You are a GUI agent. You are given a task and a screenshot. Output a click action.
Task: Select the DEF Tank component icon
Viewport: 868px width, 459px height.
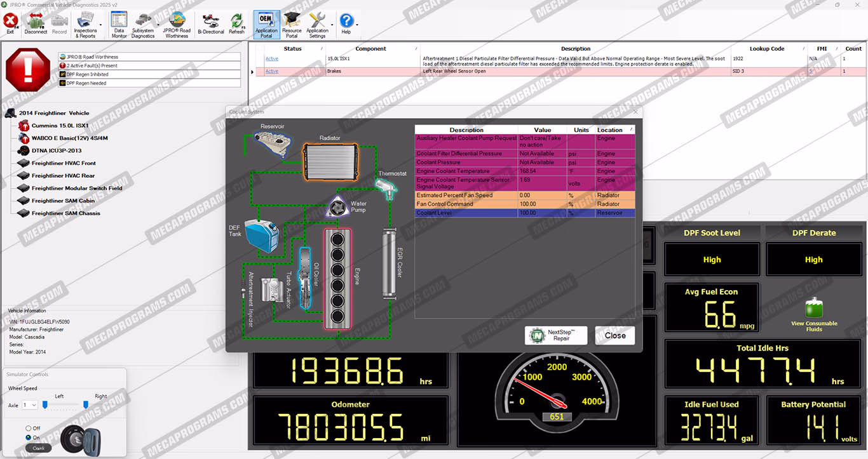[x=261, y=236]
